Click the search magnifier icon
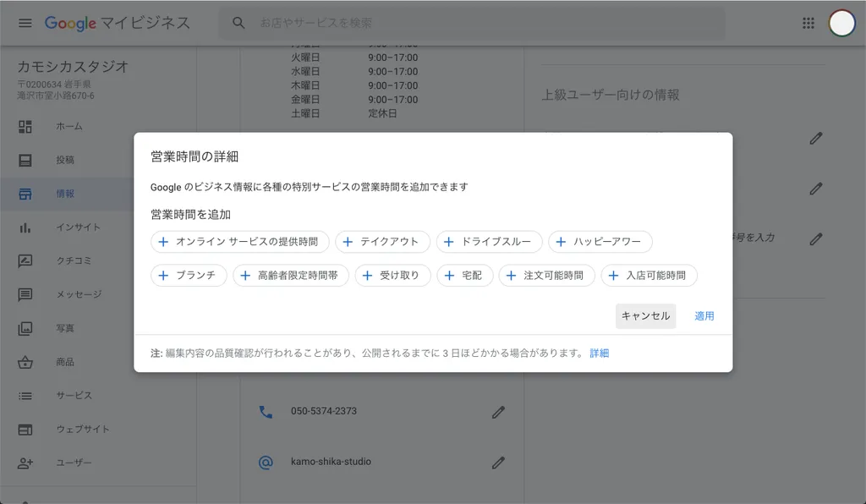866x504 pixels. pos(238,23)
